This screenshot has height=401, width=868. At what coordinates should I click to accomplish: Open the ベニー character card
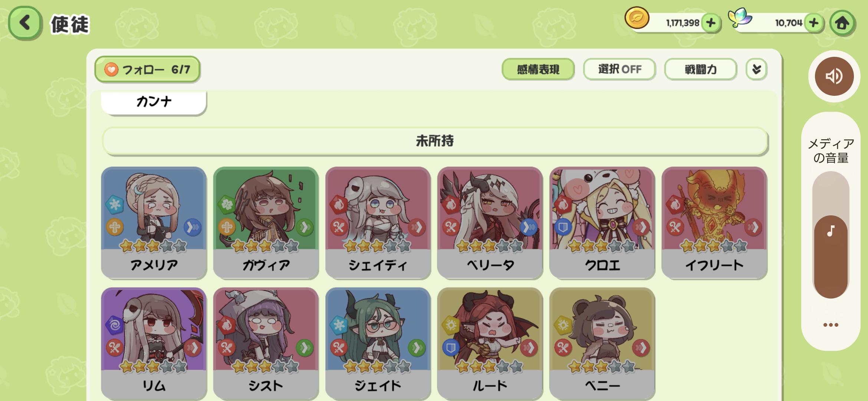point(602,343)
